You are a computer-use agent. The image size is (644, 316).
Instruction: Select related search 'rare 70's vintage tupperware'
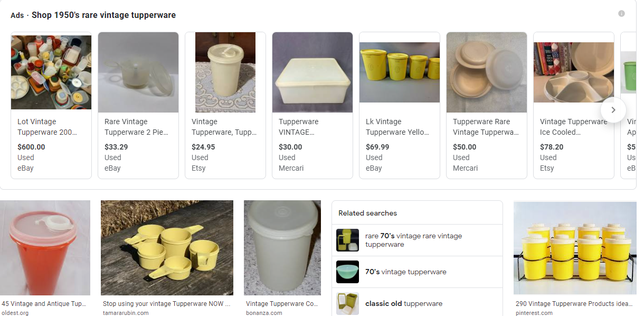pyautogui.click(x=413, y=240)
